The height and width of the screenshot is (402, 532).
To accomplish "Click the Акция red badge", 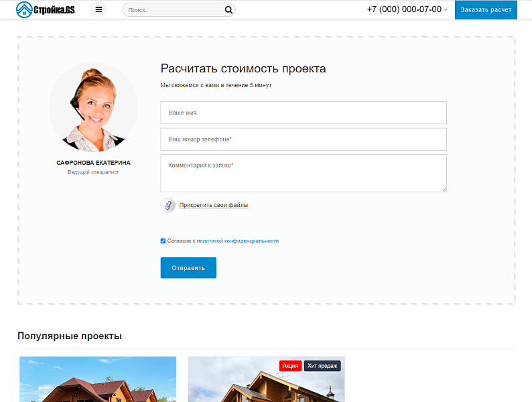I will pos(290,366).
